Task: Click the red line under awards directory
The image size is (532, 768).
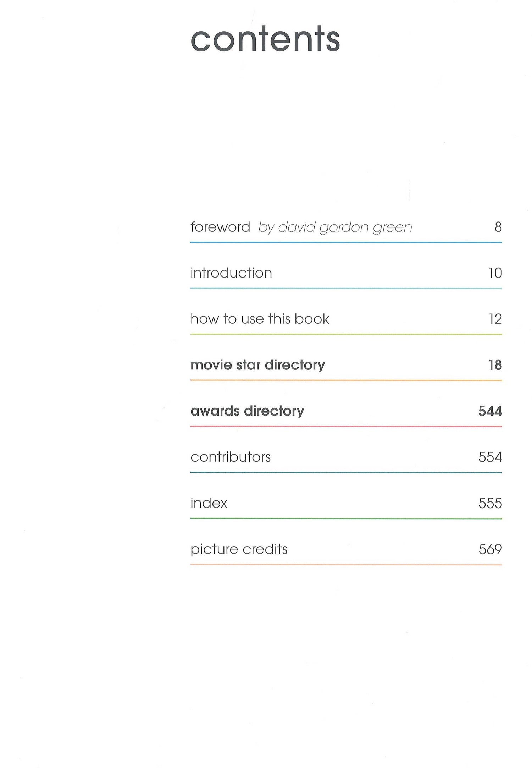Action: pos(346,426)
